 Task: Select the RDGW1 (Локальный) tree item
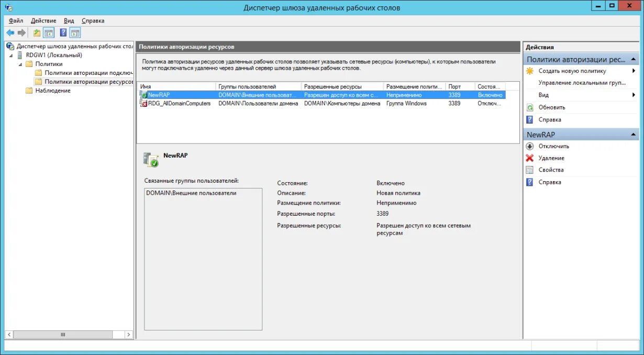(x=54, y=55)
